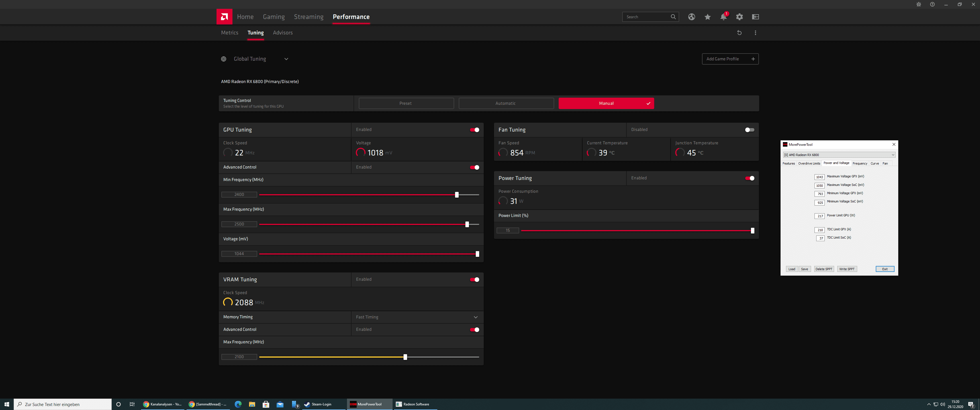Toggle GPU Tuning enabled switch
The height and width of the screenshot is (410, 980).
(x=474, y=130)
